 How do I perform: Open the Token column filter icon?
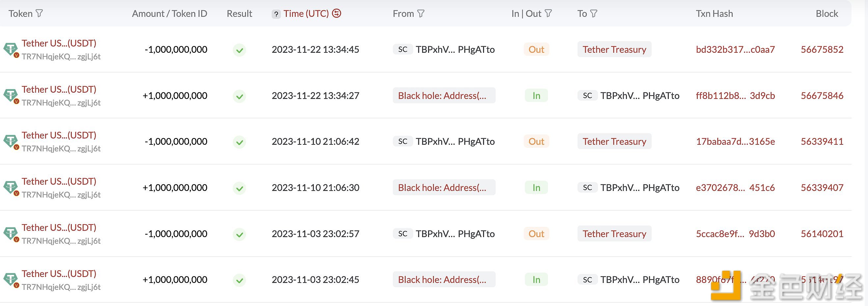[x=39, y=14]
